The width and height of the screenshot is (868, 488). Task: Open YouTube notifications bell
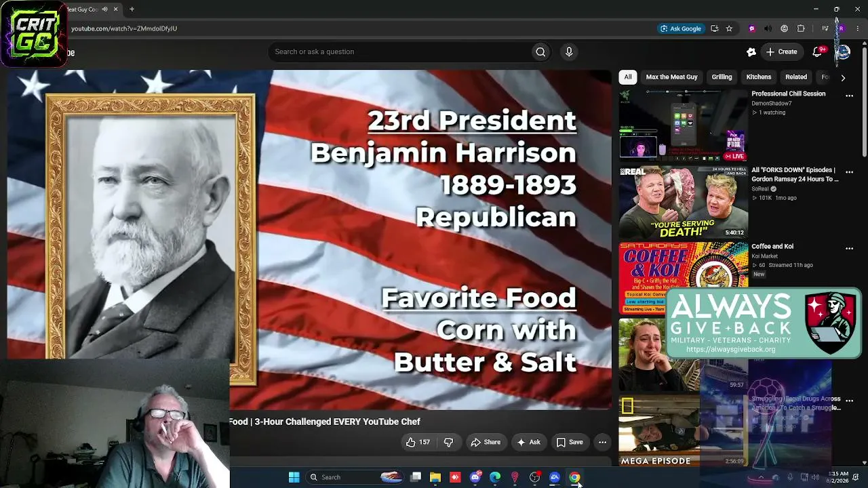pos(818,52)
